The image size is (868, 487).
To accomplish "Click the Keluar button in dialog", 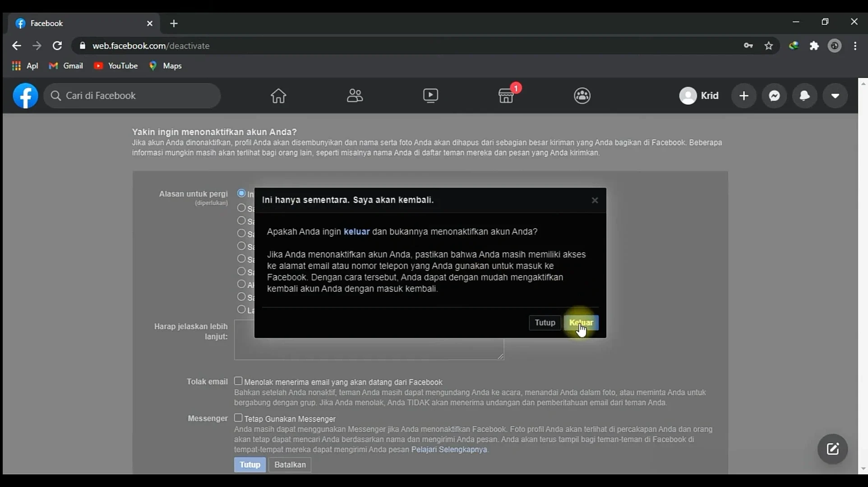I will (x=581, y=323).
